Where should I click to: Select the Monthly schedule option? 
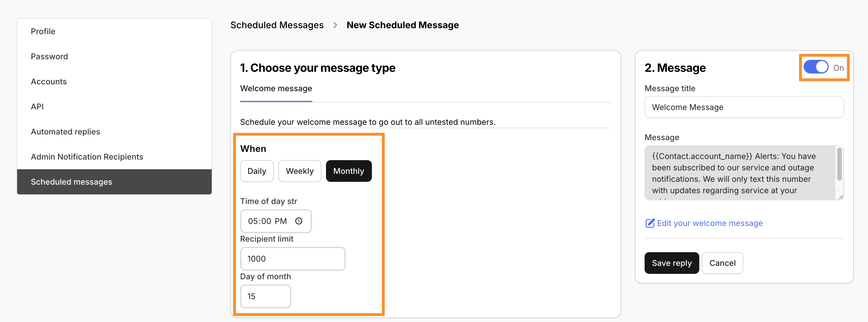click(x=349, y=171)
